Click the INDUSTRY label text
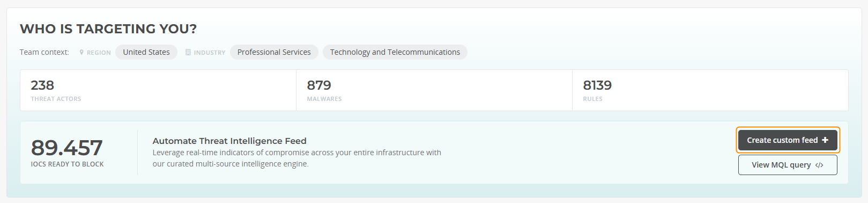This screenshot has width=868, height=203. coord(210,53)
